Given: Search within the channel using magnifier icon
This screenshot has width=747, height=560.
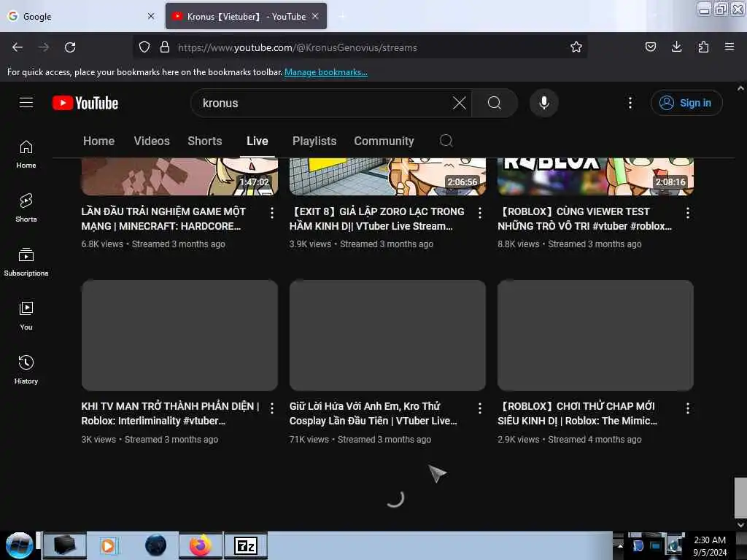Looking at the screenshot, I should [x=446, y=141].
